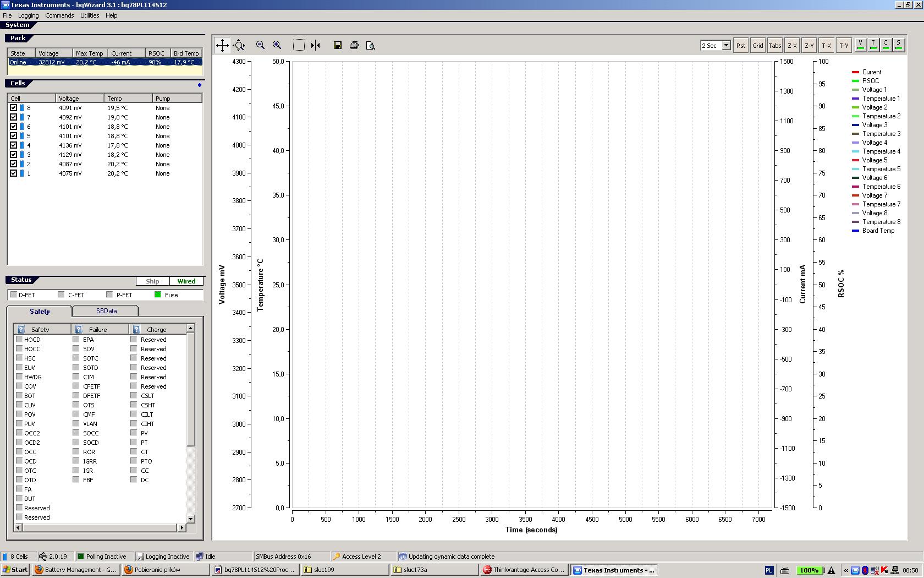Print the chart

(x=354, y=45)
